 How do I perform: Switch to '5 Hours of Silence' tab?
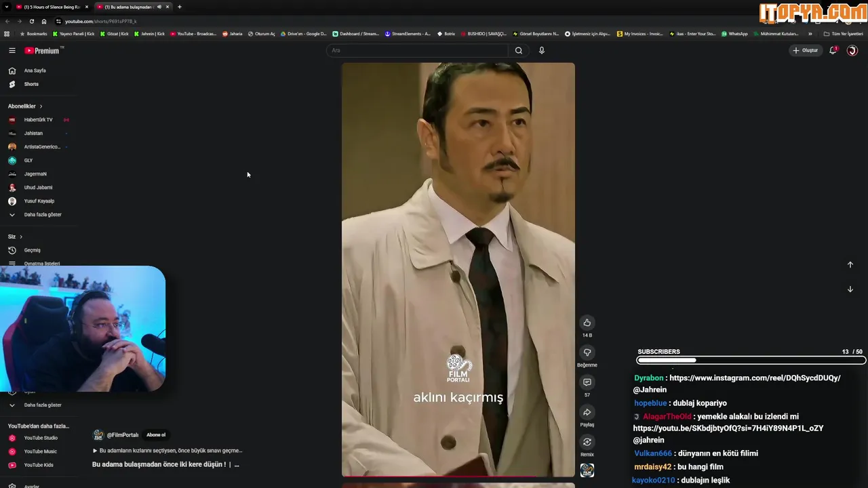pos(52,7)
